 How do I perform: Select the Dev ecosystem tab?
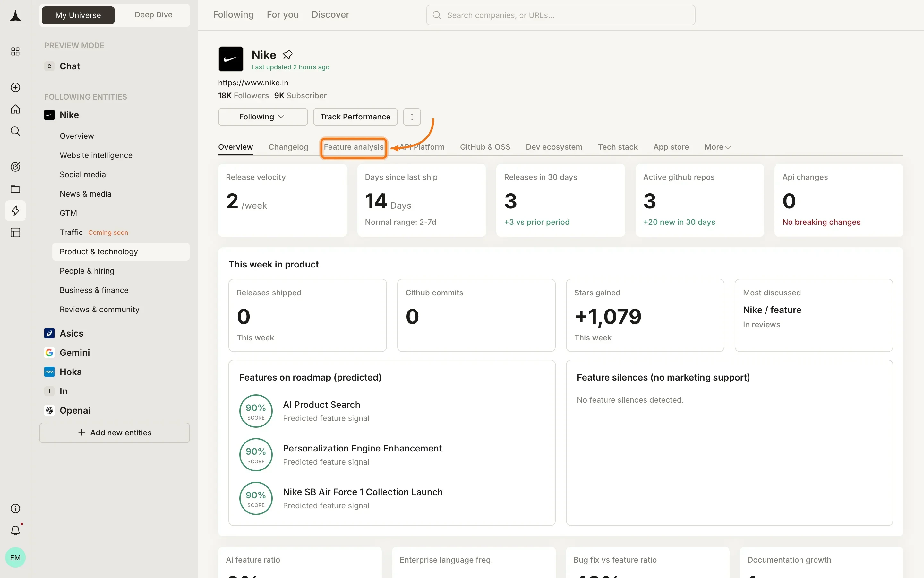[x=554, y=147]
